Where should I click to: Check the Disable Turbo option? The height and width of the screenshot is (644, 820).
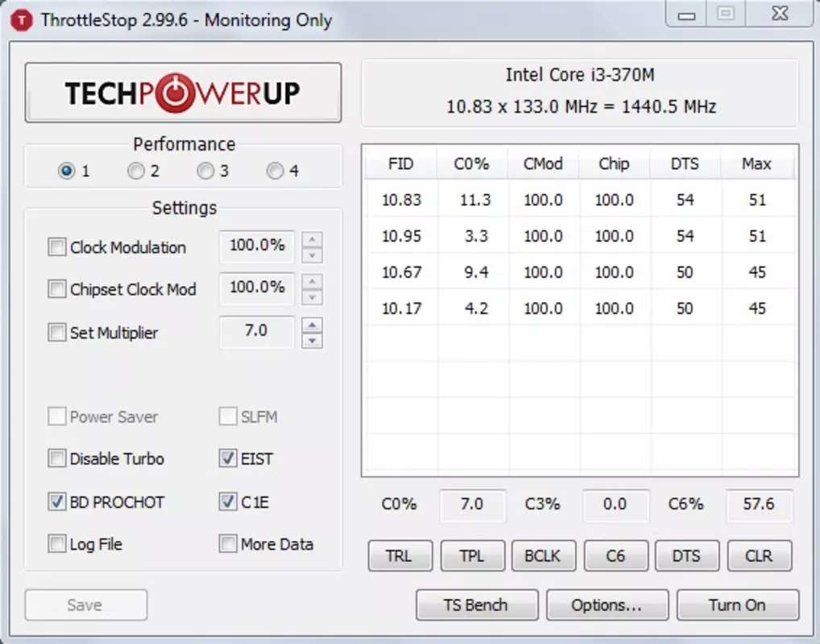pos(56,458)
